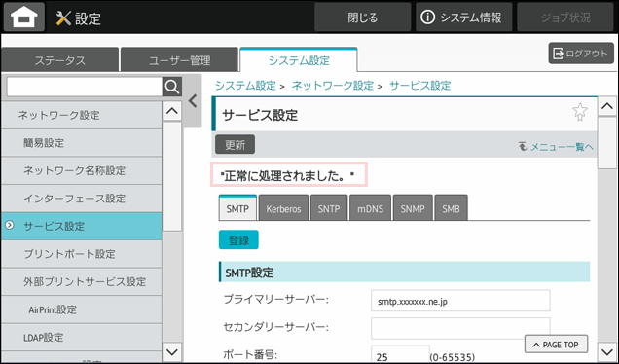Click サービス設定 breadcrumb link

point(420,86)
